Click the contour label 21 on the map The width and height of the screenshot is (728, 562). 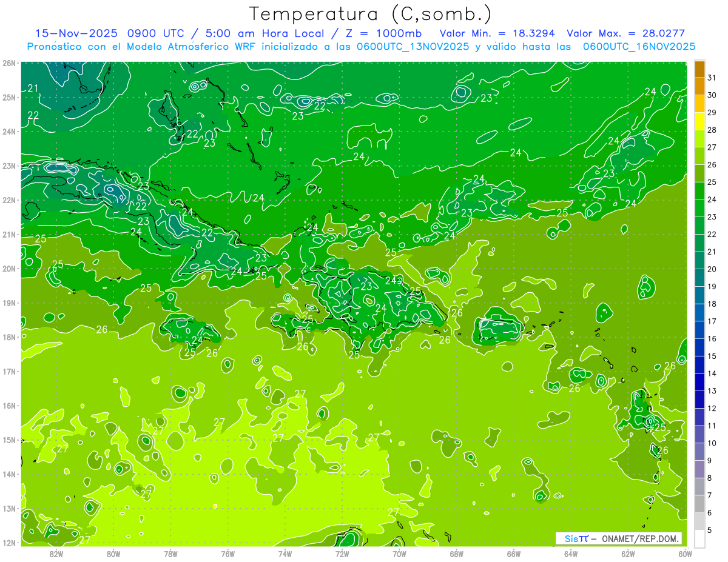point(33,89)
